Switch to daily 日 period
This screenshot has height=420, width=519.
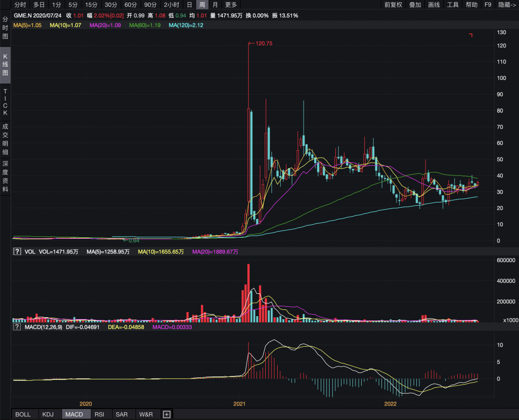click(189, 5)
